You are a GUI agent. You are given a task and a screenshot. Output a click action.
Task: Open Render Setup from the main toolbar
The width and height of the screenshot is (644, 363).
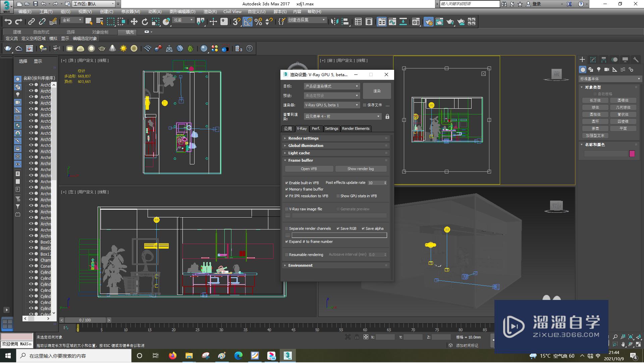(x=429, y=22)
